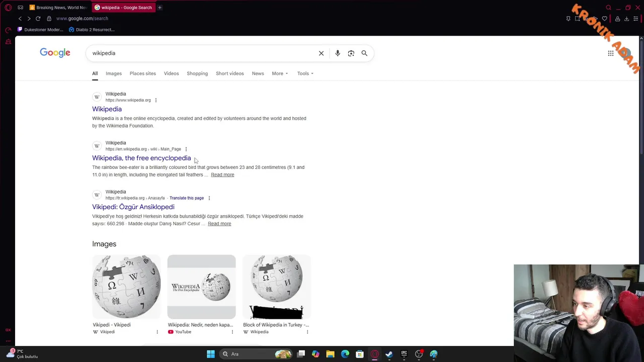Search by image with camera lens icon
The width and height of the screenshot is (644, 362).
pos(351,53)
